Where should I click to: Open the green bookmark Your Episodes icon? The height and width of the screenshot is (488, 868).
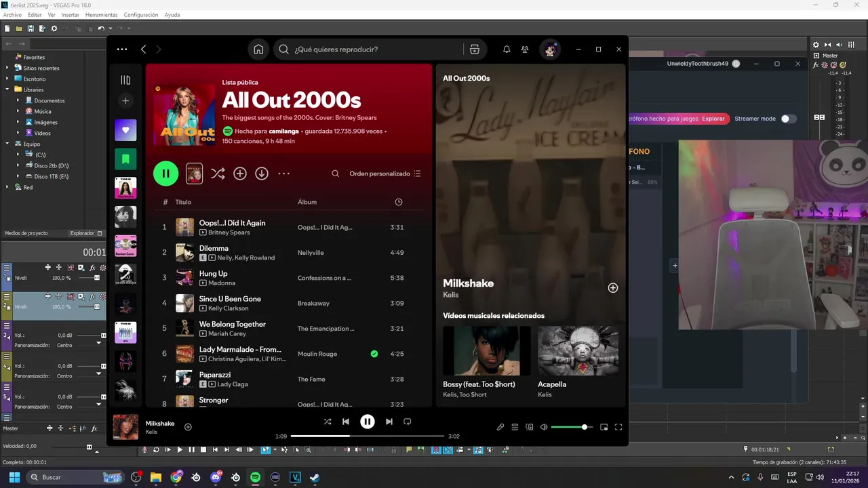tap(125, 159)
